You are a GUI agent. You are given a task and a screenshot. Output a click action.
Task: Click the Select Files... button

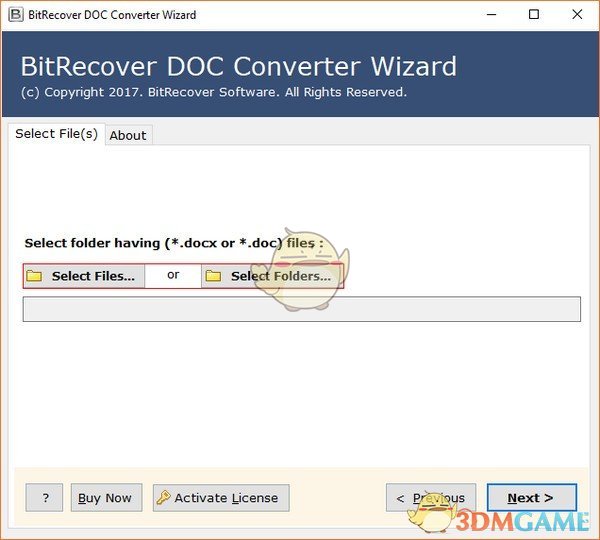point(84,276)
